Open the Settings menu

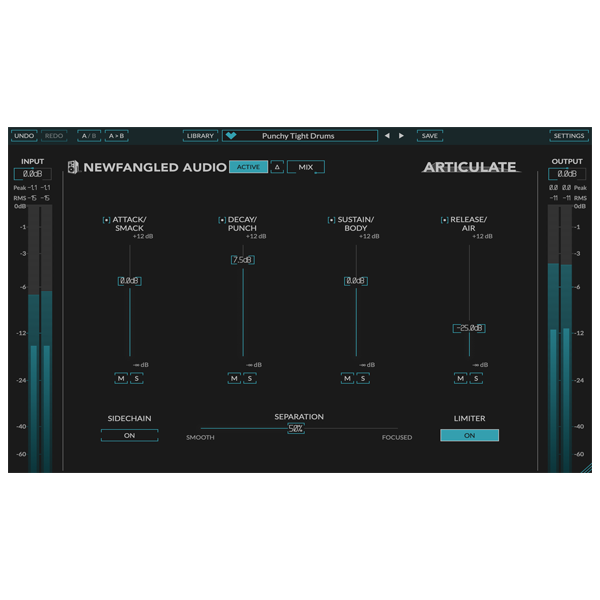click(569, 136)
